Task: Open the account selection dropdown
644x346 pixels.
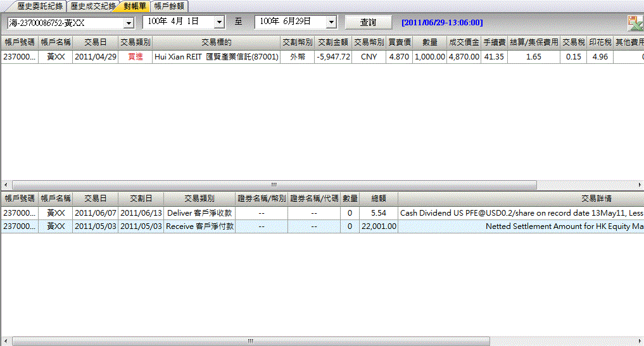Action: (129, 23)
